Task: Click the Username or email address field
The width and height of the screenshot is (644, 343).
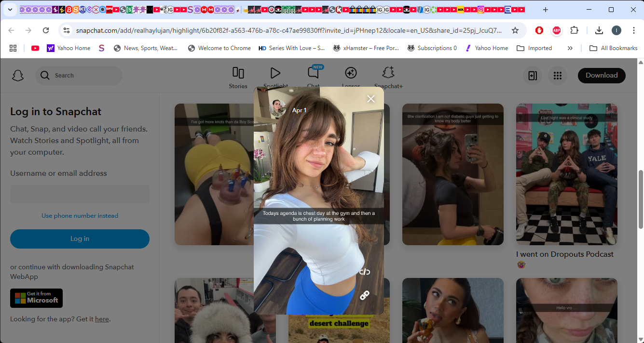Action: [x=80, y=194]
